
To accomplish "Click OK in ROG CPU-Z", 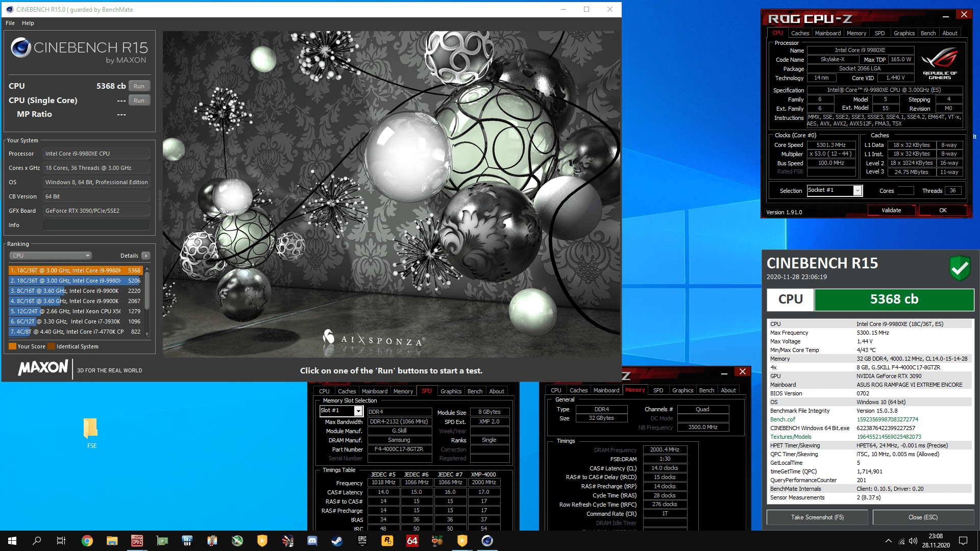I will pos(943,210).
